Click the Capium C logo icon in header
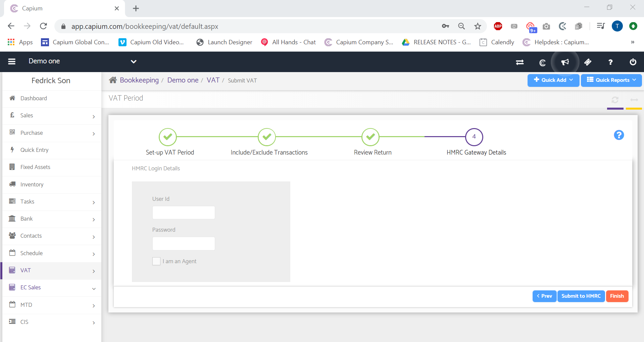The image size is (644, 342). point(542,62)
